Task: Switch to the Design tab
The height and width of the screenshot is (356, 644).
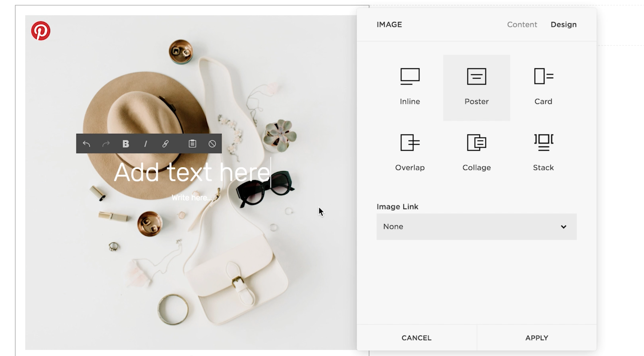Action: (563, 25)
